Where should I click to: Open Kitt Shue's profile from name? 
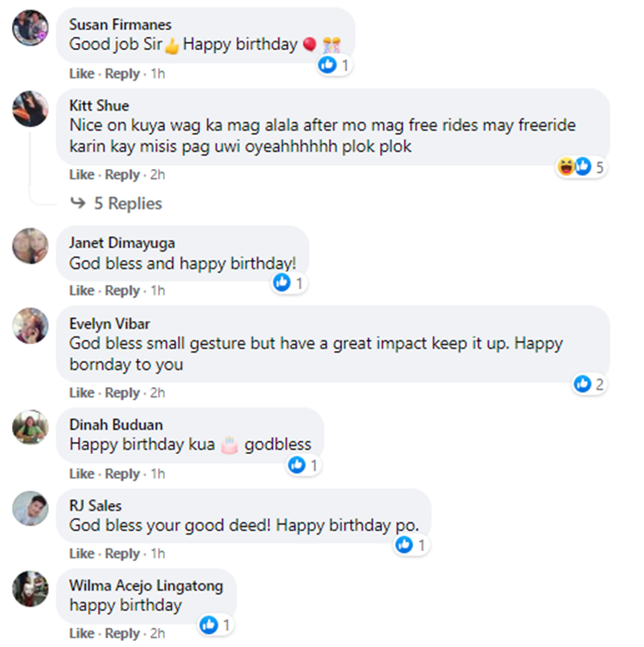99,106
